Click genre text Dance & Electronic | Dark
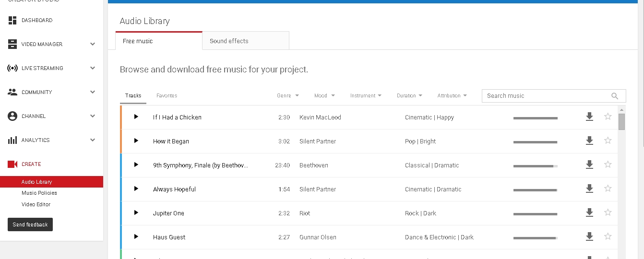 click(x=439, y=237)
